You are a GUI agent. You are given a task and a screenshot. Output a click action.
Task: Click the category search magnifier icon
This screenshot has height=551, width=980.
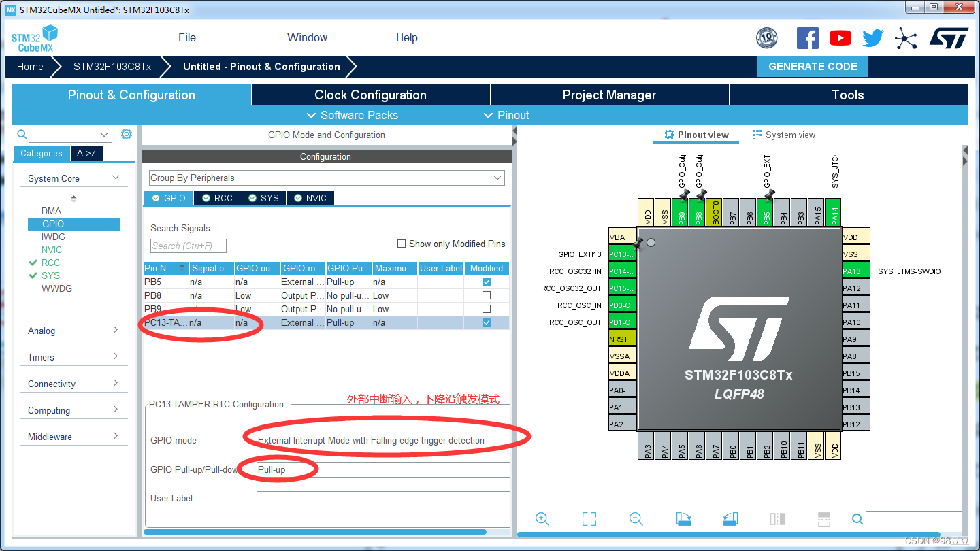pyautogui.click(x=22, y=135)
